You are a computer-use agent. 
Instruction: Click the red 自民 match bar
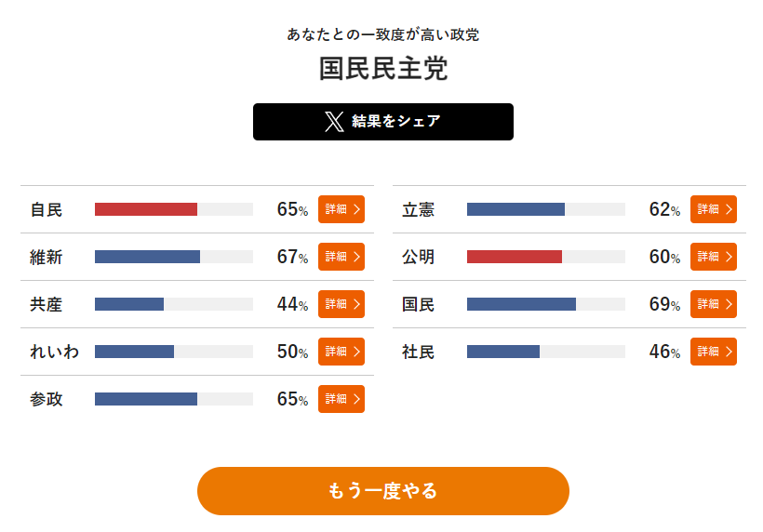146,209
